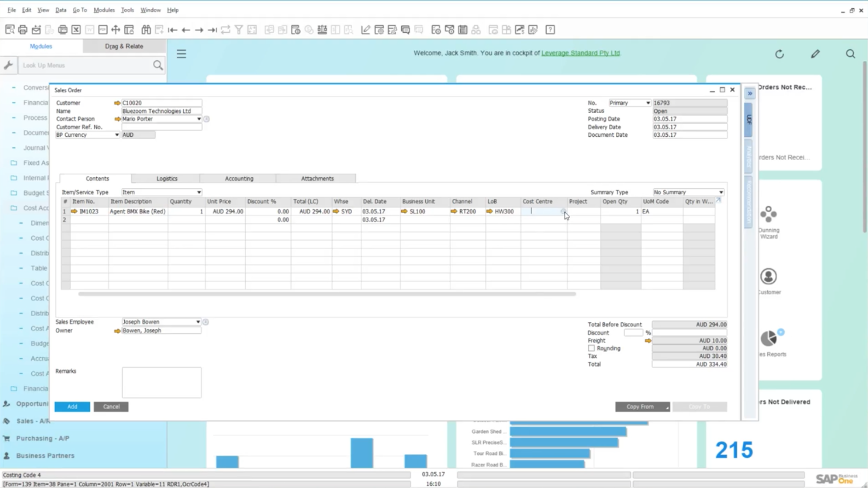
Task: Click the Find binoculars icon
Action: pos(146,30)
